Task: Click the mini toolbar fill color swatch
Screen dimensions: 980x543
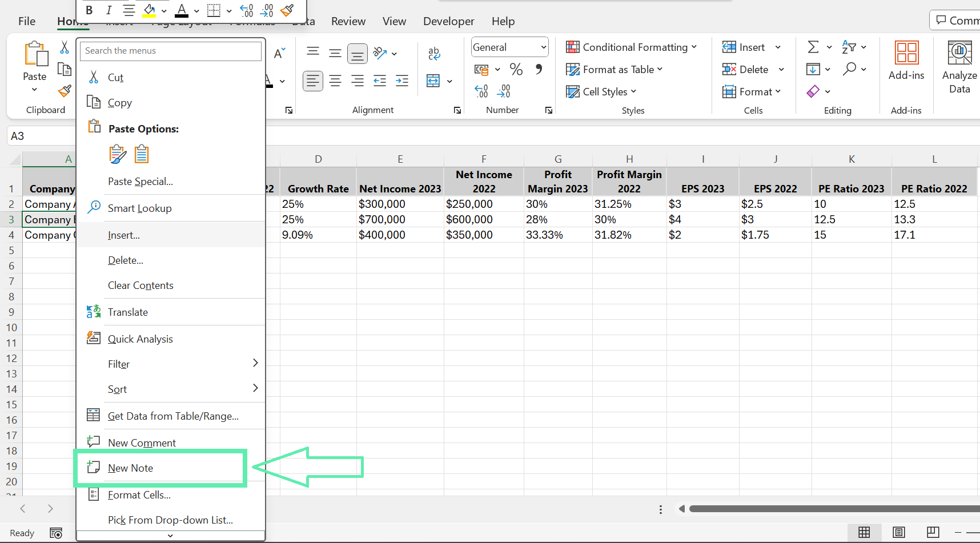Action: point(149,11)
